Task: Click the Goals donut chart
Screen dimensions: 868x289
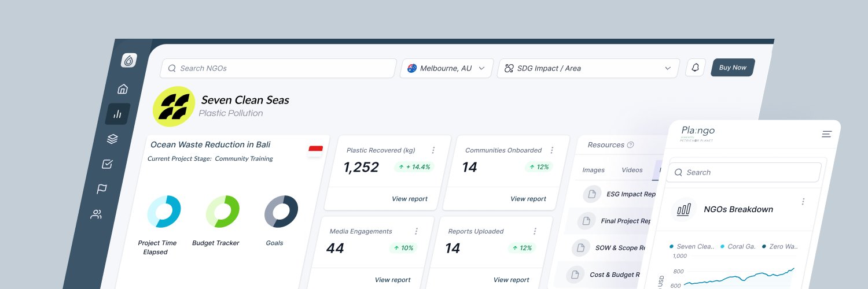Action: click(x=281, y=212)
